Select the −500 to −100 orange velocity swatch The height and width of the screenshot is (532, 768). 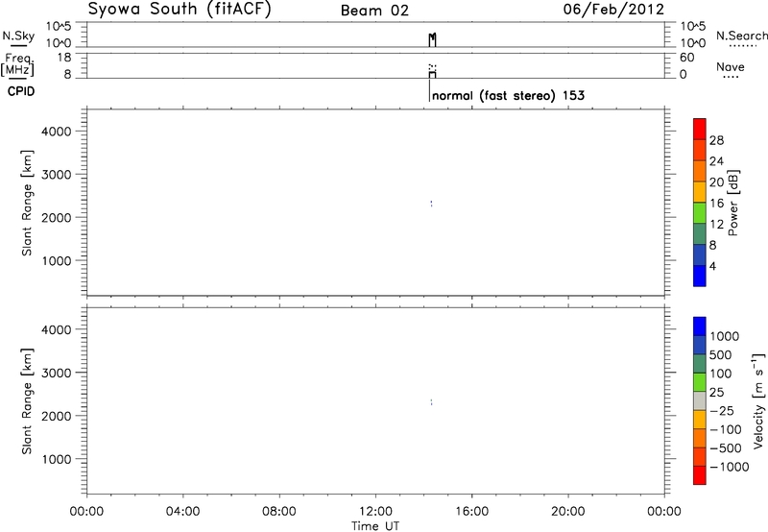click(x=700, y=438)
